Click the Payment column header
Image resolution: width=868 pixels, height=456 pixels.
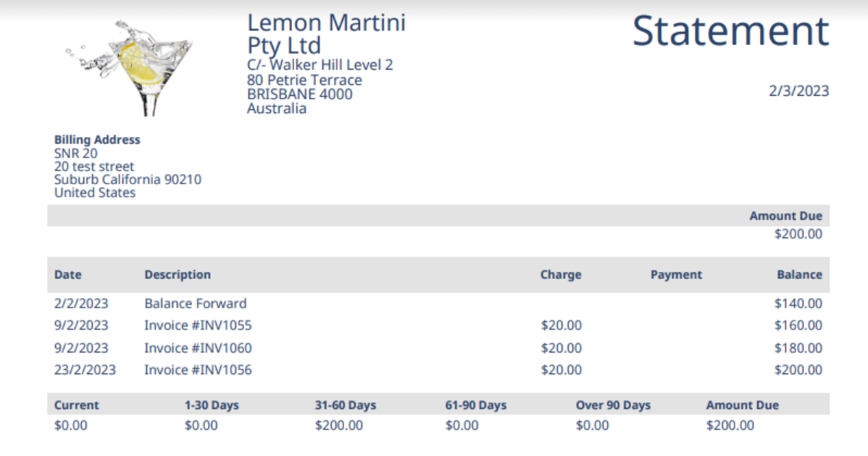coord(676,275)
